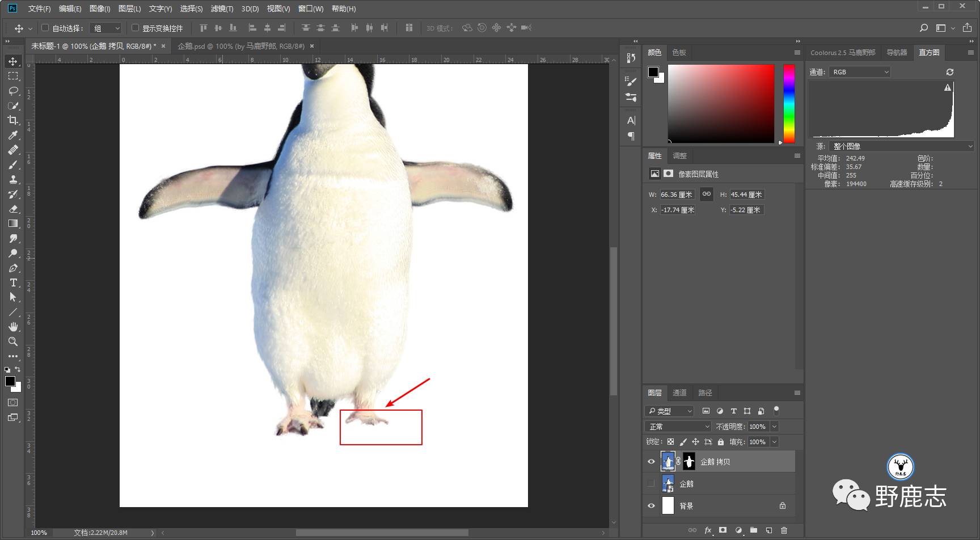Expand the 不透明度 opacity dropdown arrow
Screen dimensions: 980x540
click(x=775, y=427)
